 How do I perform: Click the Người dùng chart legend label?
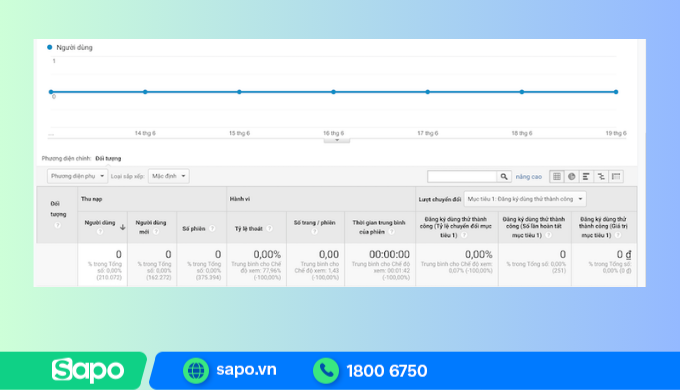[x=74, y=48]
